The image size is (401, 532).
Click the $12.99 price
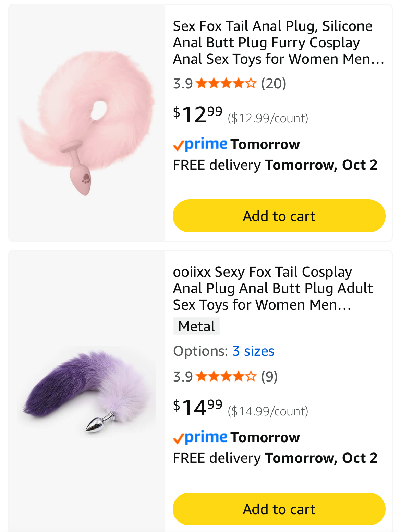(x=197, y=114)
